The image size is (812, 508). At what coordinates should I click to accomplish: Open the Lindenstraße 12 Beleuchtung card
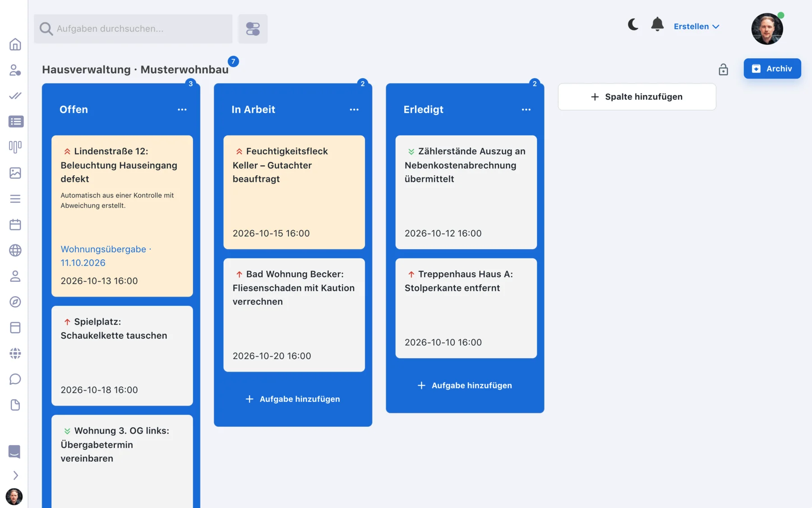[122, 216]
